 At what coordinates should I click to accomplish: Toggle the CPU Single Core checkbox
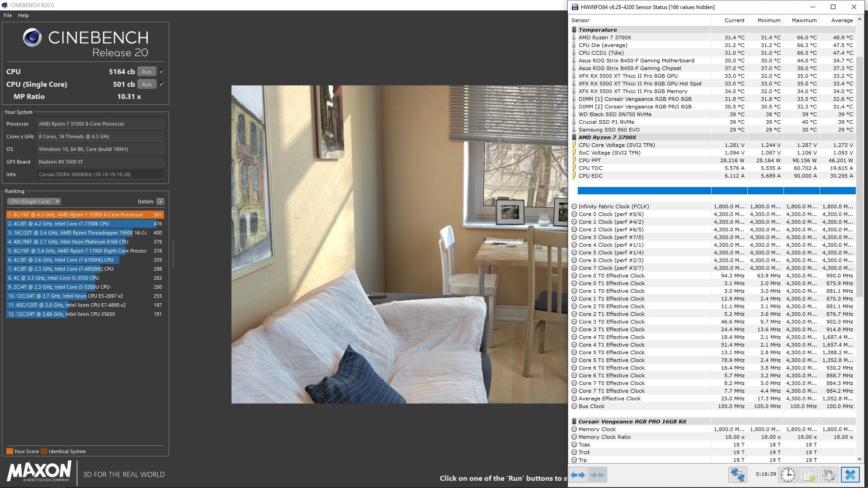[162, 84]
